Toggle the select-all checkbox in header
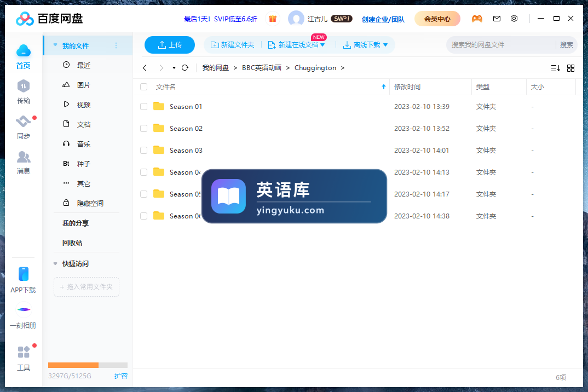 point(143,87)
